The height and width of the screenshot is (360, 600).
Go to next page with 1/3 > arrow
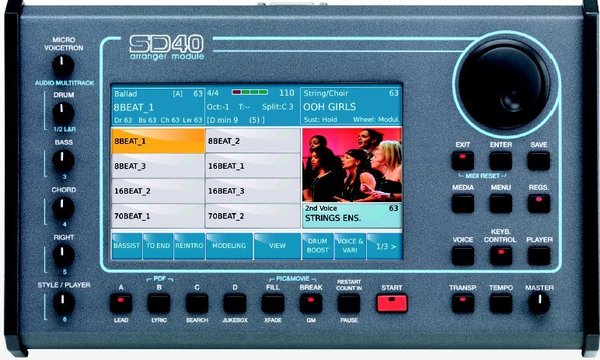coord(384,246)
